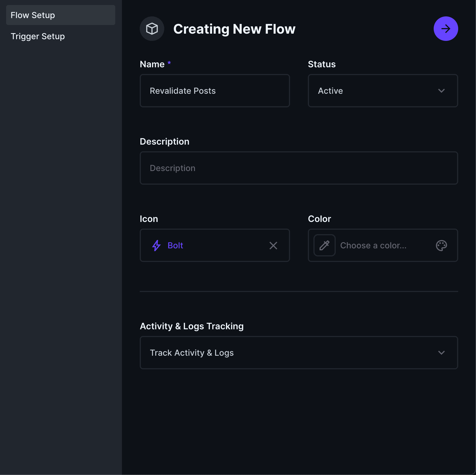Click the Bolt text label
This screenshot has height=475, width=476.
point(175,245)
